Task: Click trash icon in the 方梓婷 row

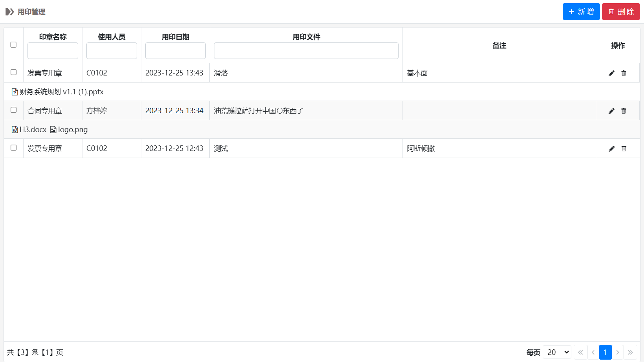Action: tap(624, 111)
